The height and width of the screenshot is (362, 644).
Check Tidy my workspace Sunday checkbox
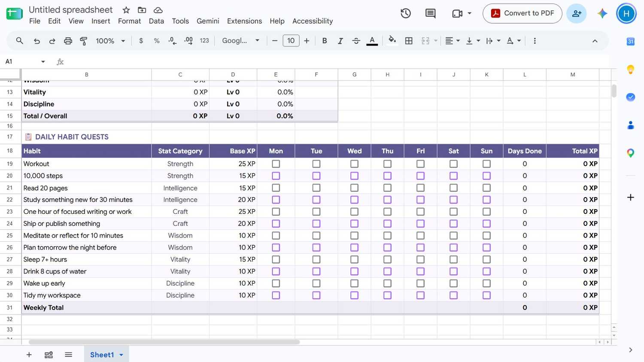pyautogui.click(x=486, y=295)
